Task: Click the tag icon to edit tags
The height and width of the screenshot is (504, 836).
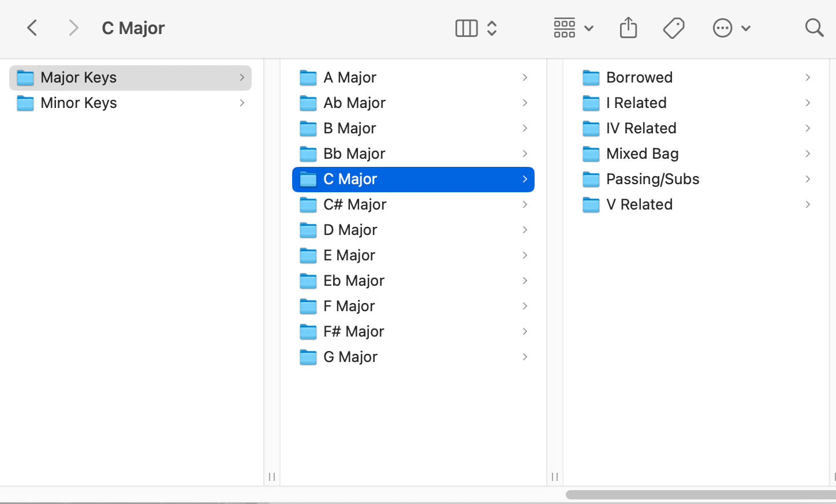Action: (x=673, y=28)
